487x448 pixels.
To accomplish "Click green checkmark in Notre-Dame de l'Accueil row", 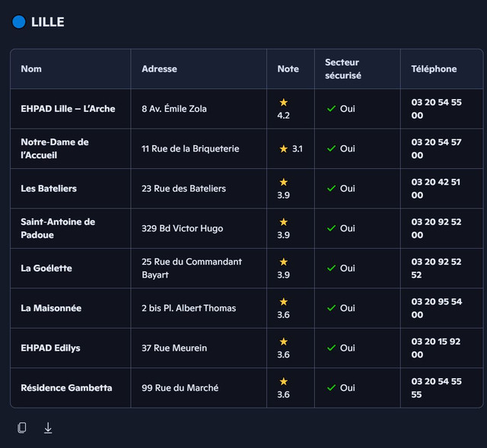I will 332,149.
